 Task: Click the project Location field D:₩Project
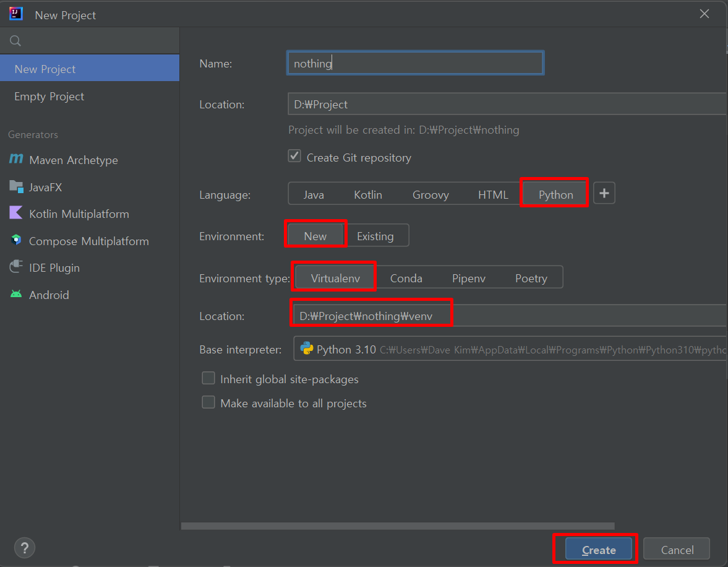click(507, 103)
